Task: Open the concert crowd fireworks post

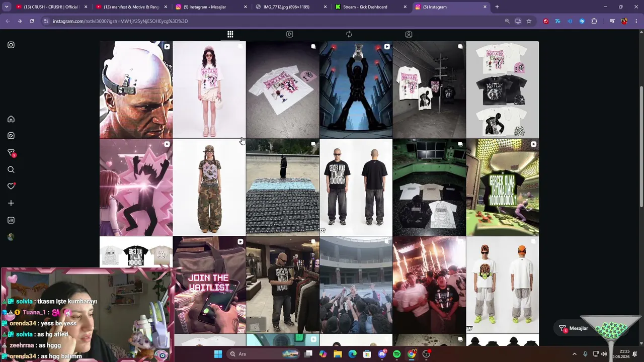Action: [429, 285]
